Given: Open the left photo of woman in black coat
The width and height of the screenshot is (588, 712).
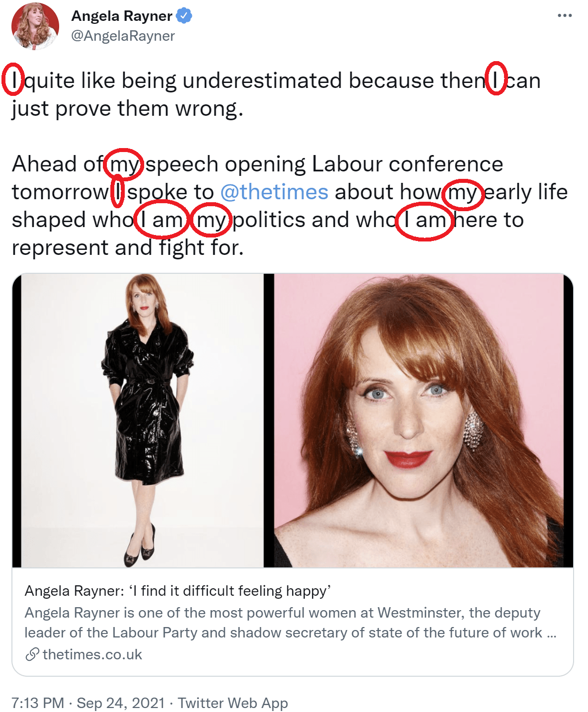Looking at the screenshot, I should (142, 420).
